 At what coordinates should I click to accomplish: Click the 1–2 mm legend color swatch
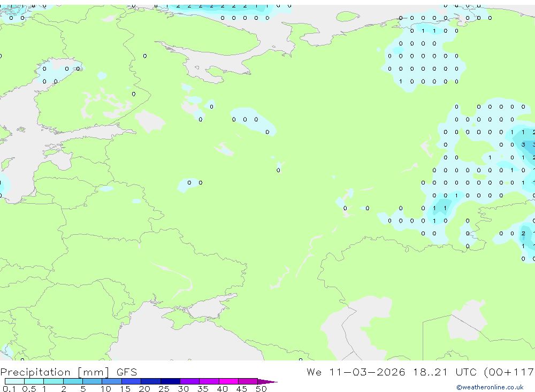click(x=53, y=381)
